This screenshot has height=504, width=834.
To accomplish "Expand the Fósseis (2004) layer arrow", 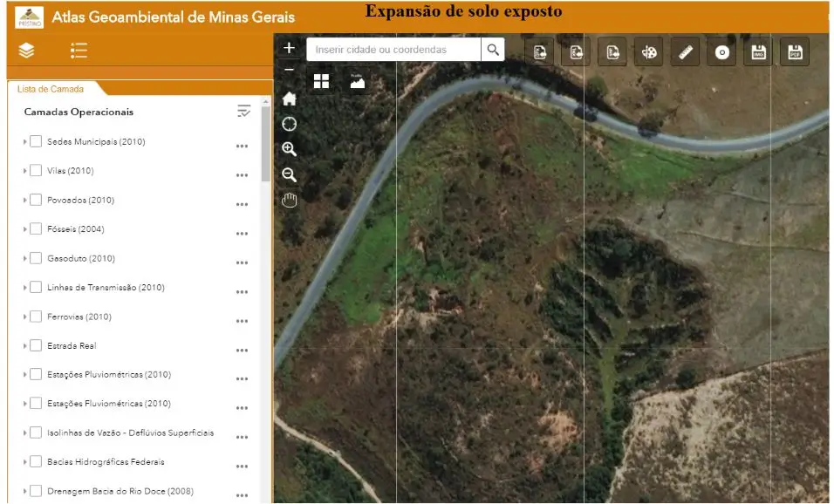I will click(x=24, y=229).
